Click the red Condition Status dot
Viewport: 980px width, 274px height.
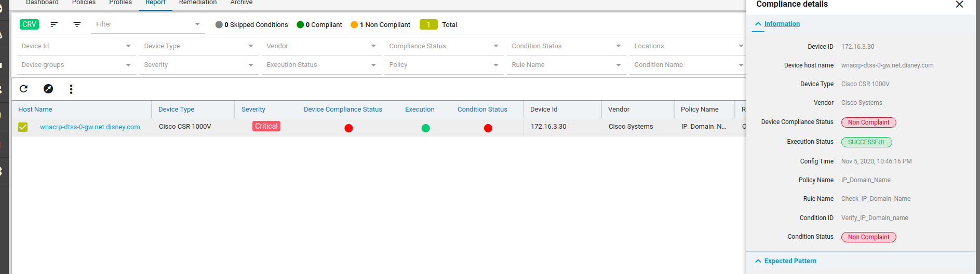pyautogui.click(x=488, y=128)
